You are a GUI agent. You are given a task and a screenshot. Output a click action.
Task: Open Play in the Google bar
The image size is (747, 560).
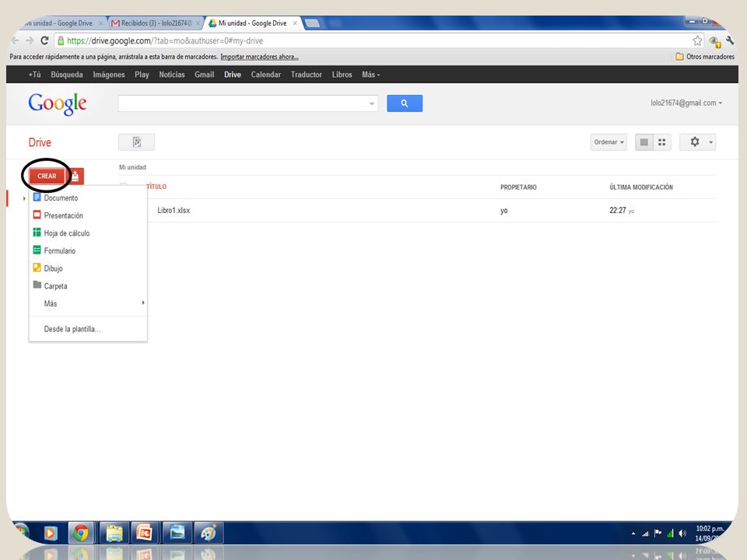click(x=142, y=75)
